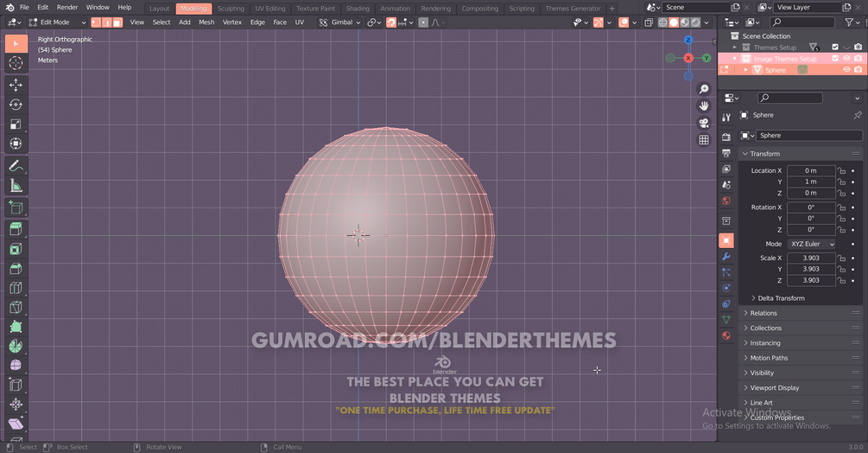
Task: Hide Sphere in viewport via eye icon
Action: (846, 70)
